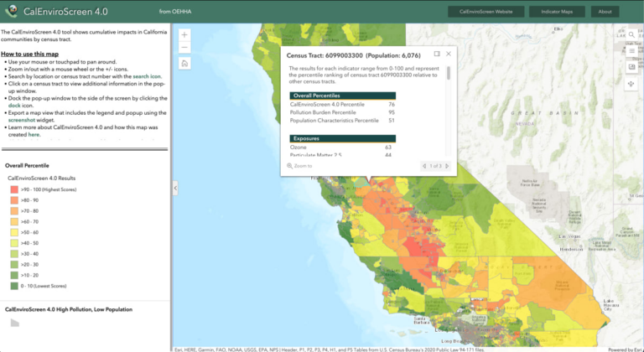Zoom in with the plus button
644x352 pixels.
point(184,35)
